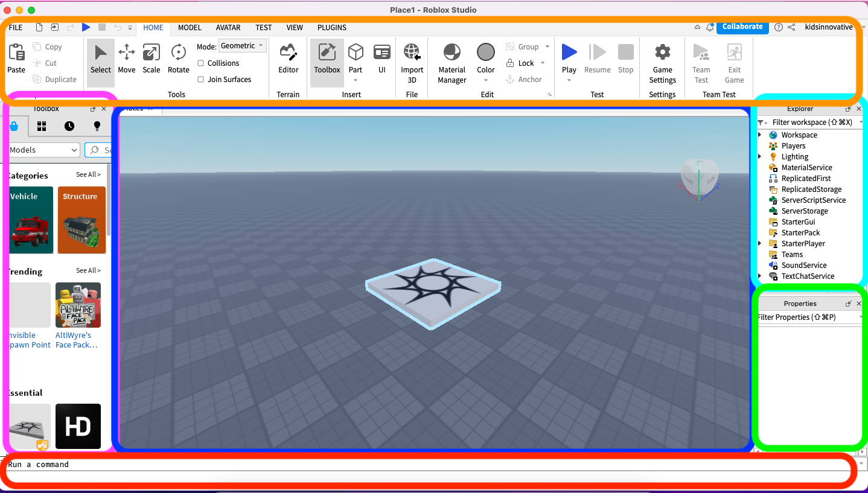The height and width of the screenshot is (493, 868).
Task: Open the Toolbox Creations lightbulb tab
Action: pos(97,126)
